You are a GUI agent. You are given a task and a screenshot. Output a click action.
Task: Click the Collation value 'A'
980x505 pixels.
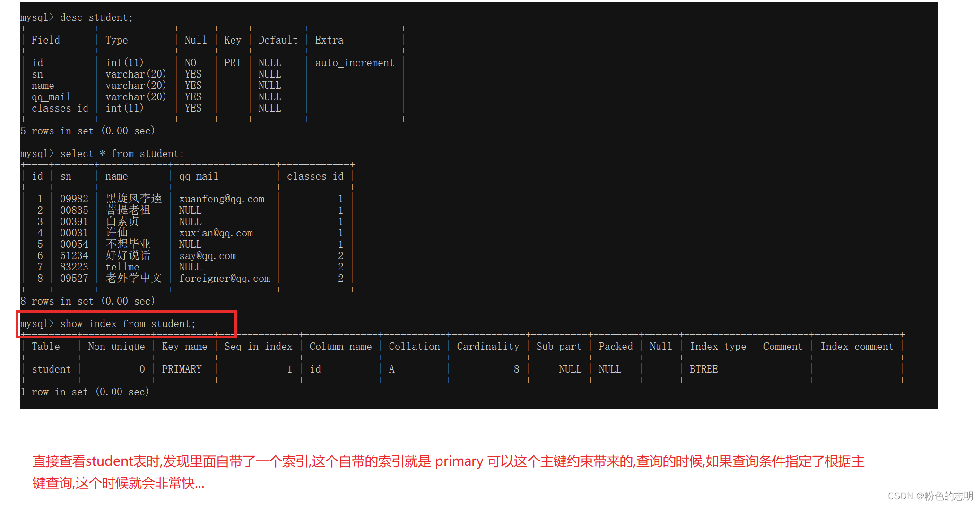[391, 369]
